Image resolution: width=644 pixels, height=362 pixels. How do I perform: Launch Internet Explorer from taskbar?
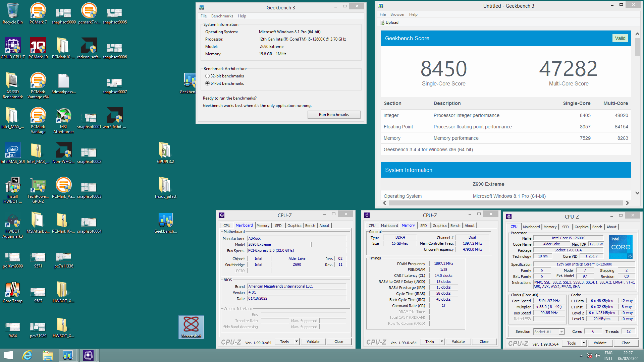click(27, 355)
